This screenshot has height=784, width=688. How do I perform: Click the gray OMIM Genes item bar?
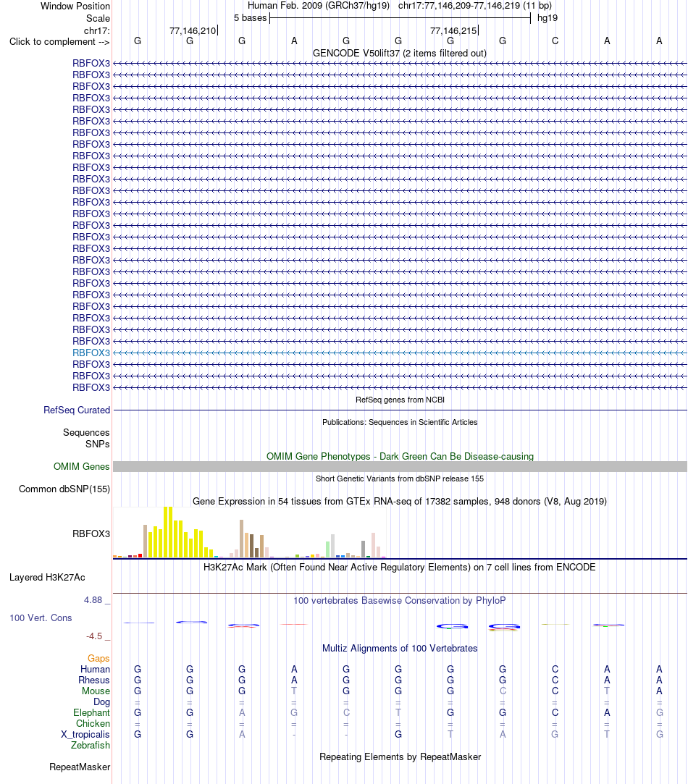[x=400, y=466]
